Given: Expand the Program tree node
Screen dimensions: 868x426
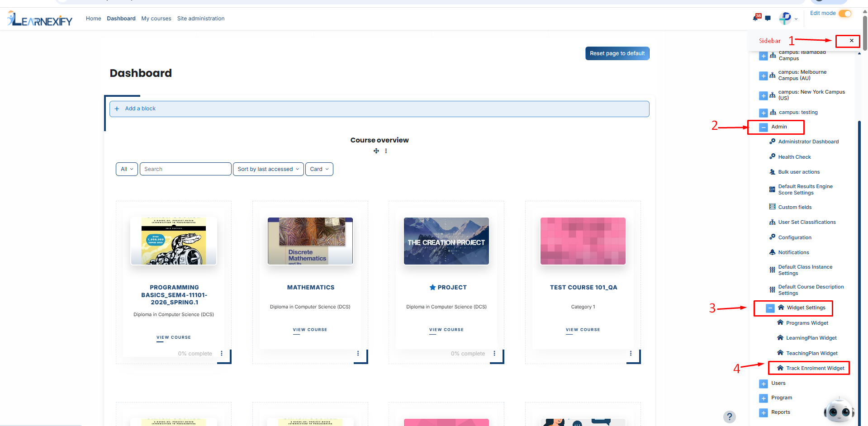Looking at the screenshot, I should click(x=764, y=398).
